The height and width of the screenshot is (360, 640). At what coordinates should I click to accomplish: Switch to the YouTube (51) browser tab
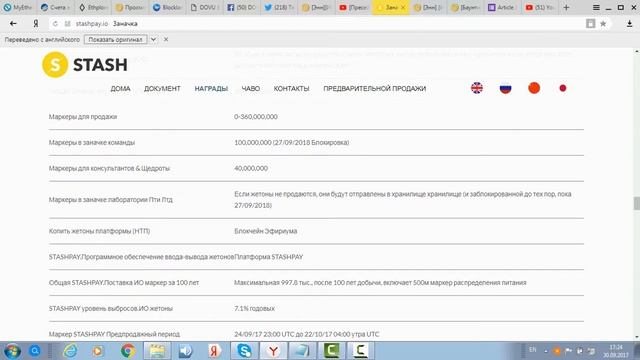[x=540, y=7]
